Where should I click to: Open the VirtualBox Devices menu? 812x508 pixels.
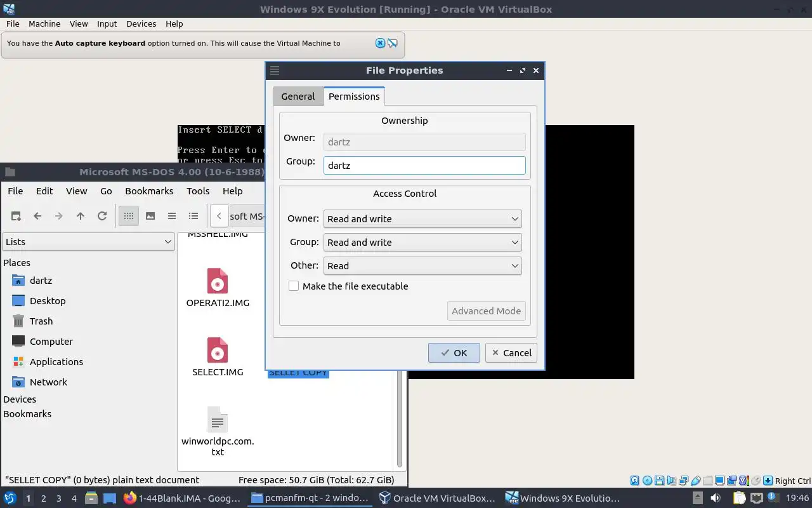click(x=141, y=23)
